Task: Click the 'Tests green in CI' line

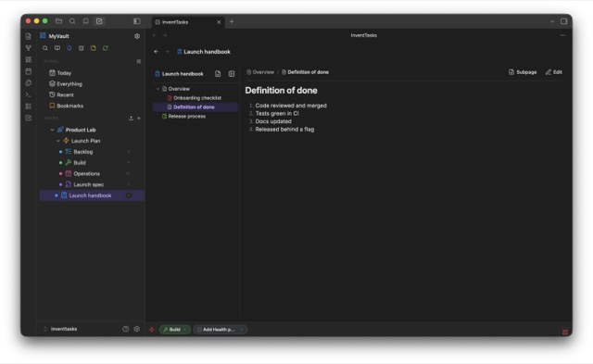Action: pyautogui.click(x=277, y=113)
